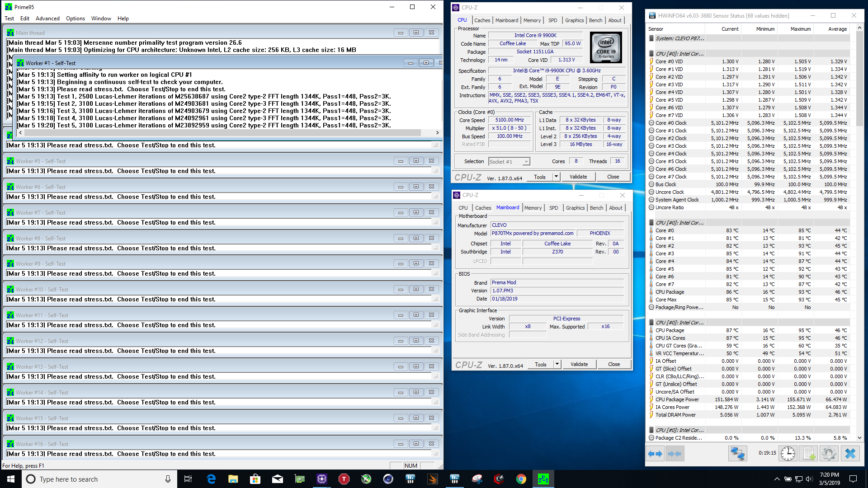Open the Socket #1 selection dropdown

[x=509, y=162]
